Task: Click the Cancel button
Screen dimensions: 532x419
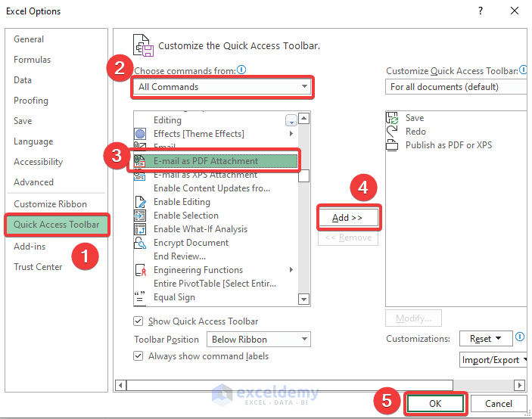Action: [499, 403]
